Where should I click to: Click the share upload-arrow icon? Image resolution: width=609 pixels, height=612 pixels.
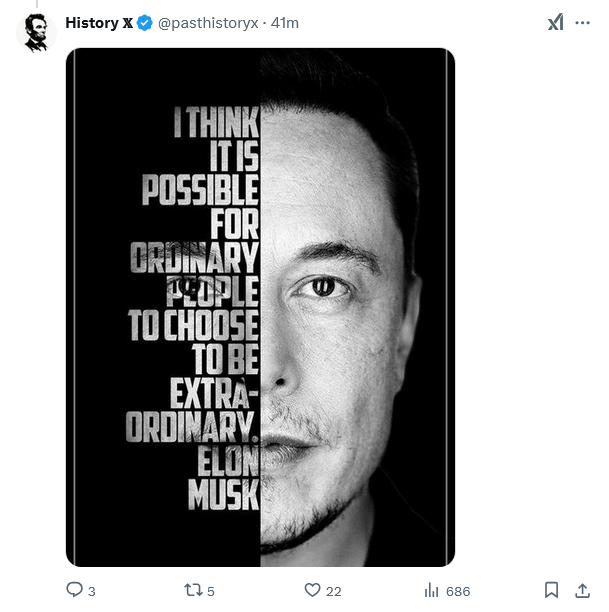pos(583,590)
